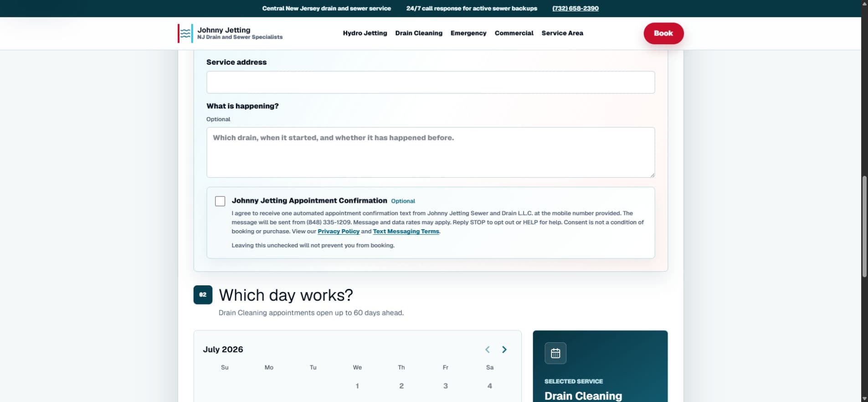Click 'SELECTED SERVICE' label text
The height and width of the screenshot is (402, 868).
[x=574, y=381]
